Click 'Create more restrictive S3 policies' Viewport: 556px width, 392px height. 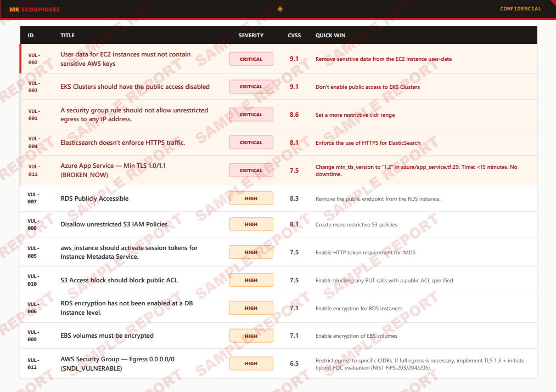[x=356, y=225]
